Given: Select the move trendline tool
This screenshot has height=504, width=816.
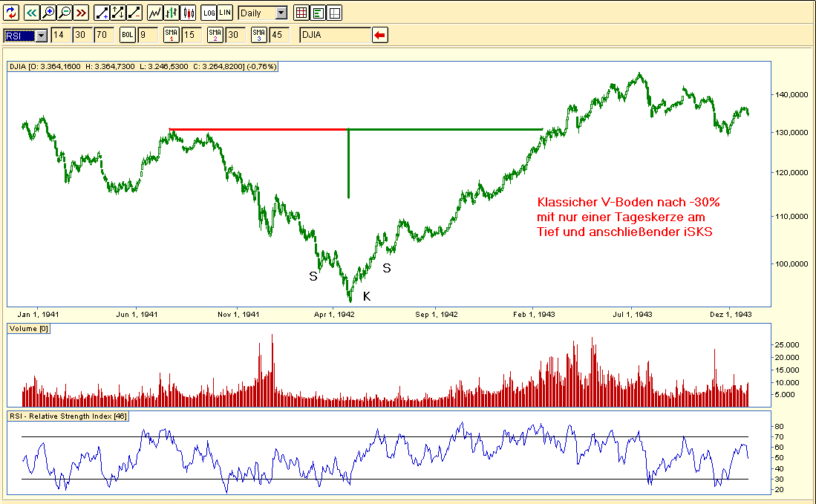Looking at the screenshot, I should click(x=118, y=13).
